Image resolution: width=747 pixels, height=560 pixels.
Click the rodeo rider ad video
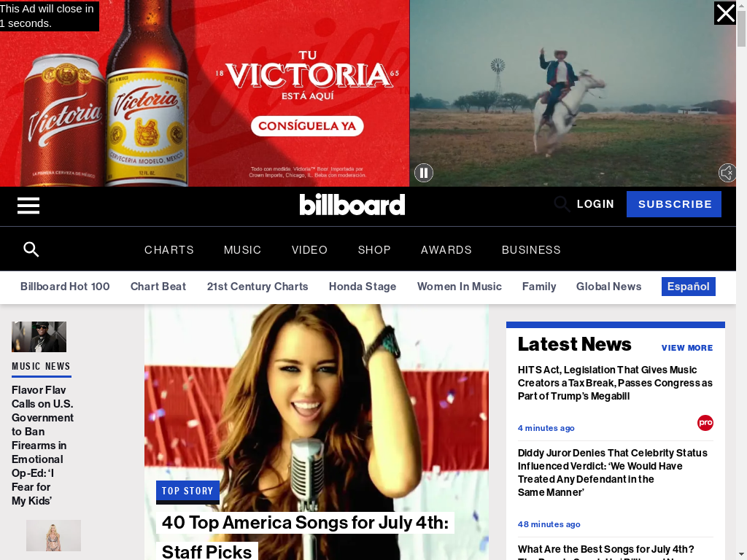573,93
